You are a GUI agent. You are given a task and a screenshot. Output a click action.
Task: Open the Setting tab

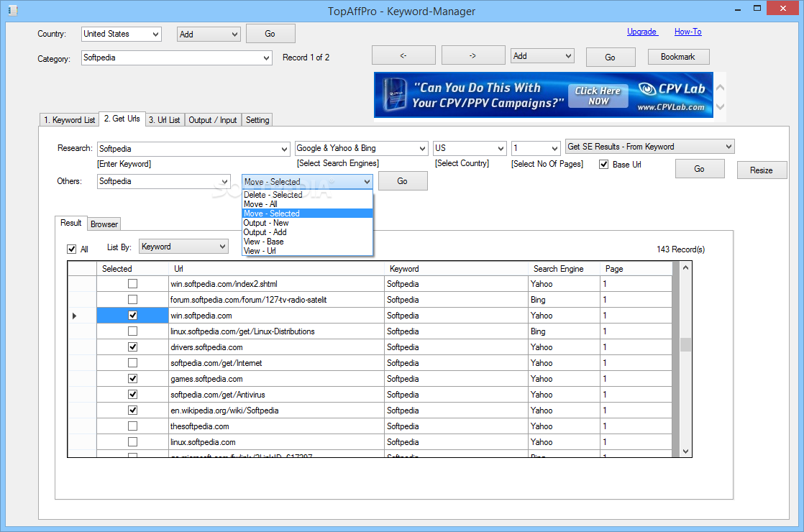(x=257, y=120)
